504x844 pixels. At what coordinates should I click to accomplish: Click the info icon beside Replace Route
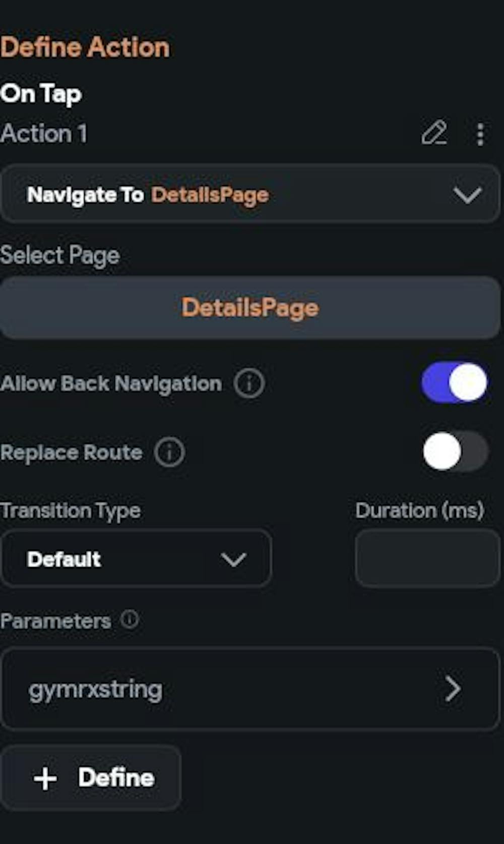click(x=169, y=453)
